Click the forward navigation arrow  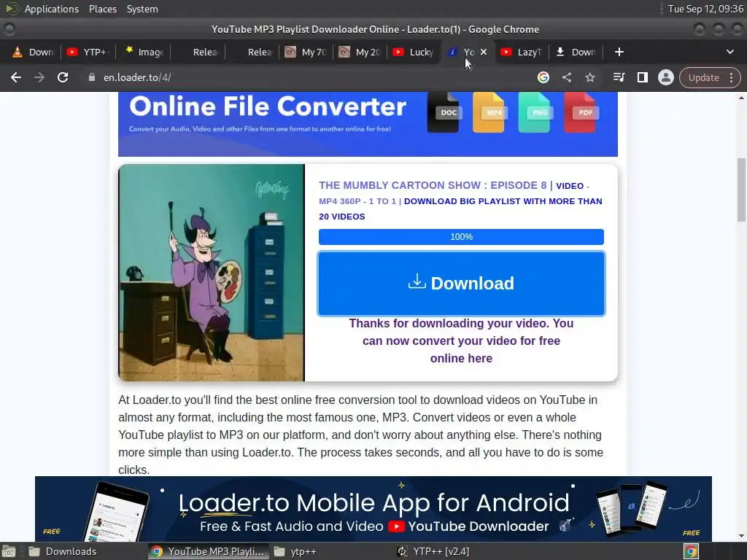[39, 77]
